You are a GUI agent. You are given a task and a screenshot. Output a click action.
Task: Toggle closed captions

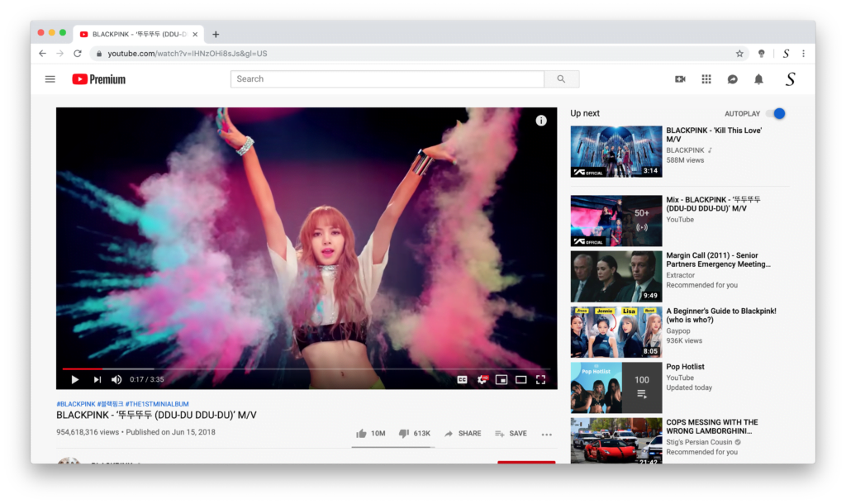pyautogui.click(x=463, y=380)
